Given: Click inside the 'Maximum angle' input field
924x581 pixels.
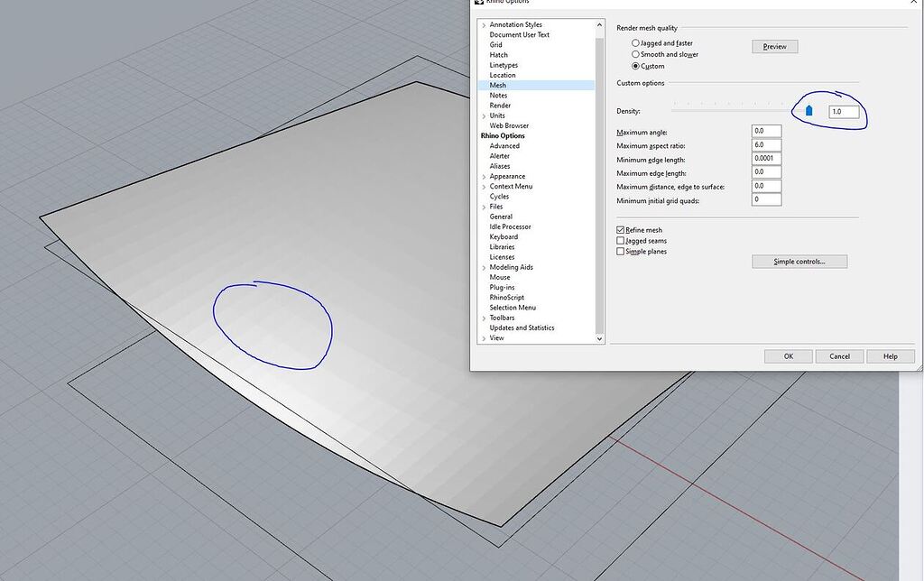Looking at the screenshot, I should 765,131.
